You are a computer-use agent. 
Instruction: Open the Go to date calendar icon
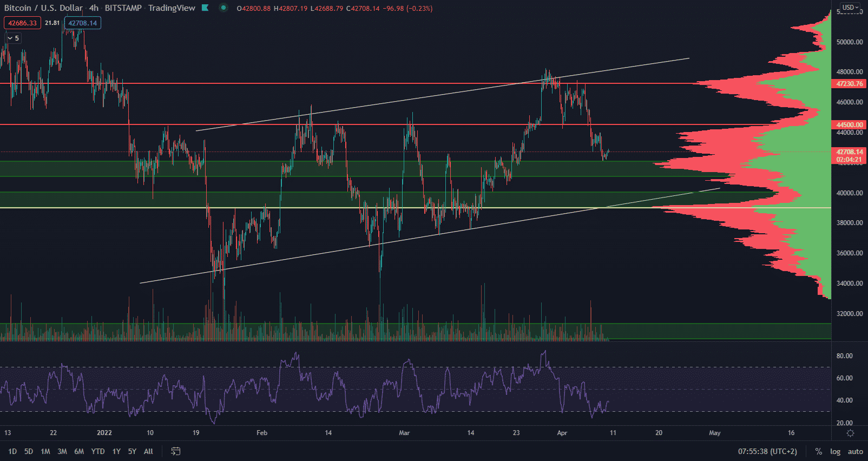tap(176, 451)
